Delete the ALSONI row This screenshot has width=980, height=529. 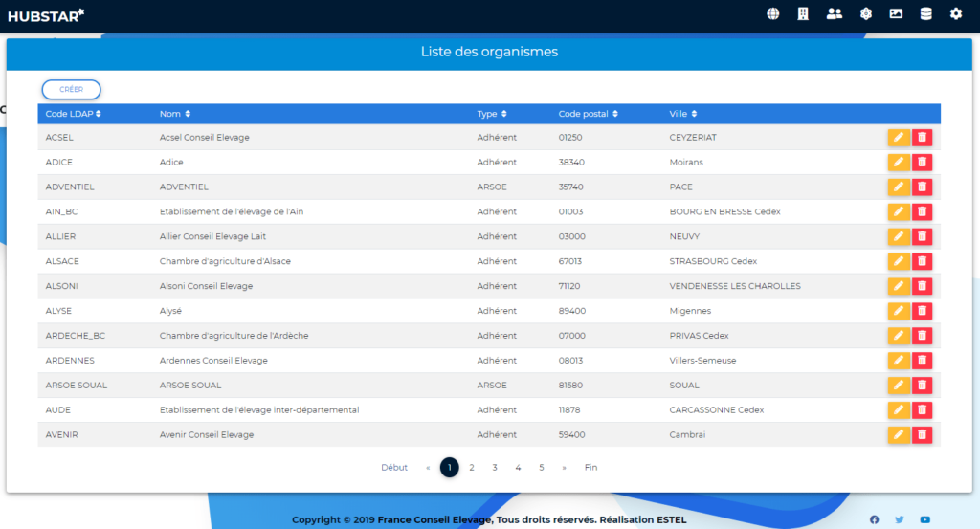(922, 286)
